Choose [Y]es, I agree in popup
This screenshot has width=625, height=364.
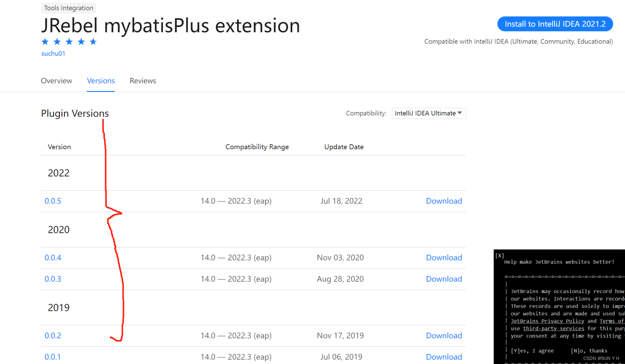click(x=532, y=351)
